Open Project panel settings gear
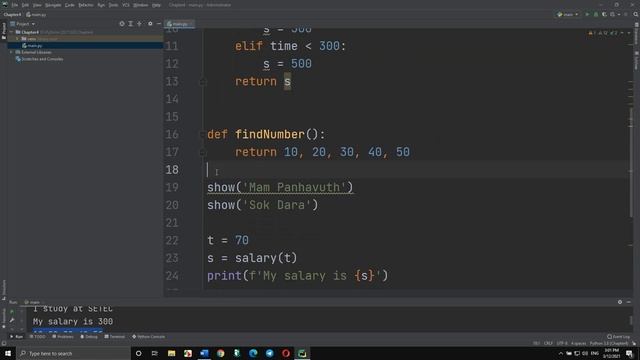Image resolution: width=640 pixels, height=360 pixels. pos(150,24)
